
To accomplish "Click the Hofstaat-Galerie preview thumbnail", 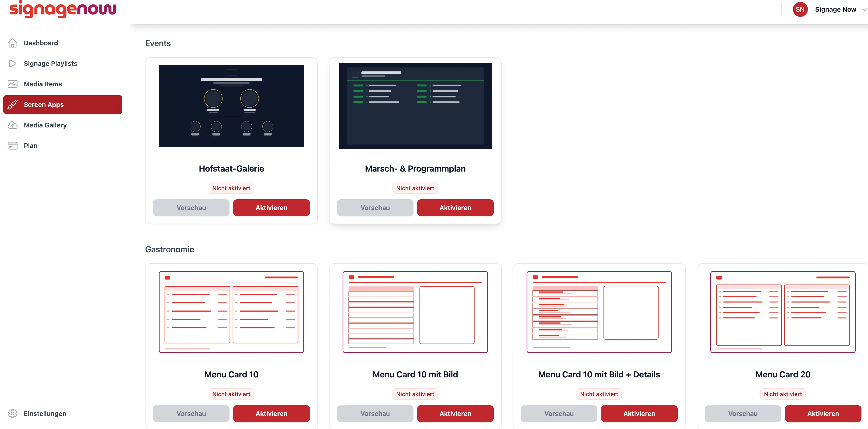I will (x=231, y=106).
